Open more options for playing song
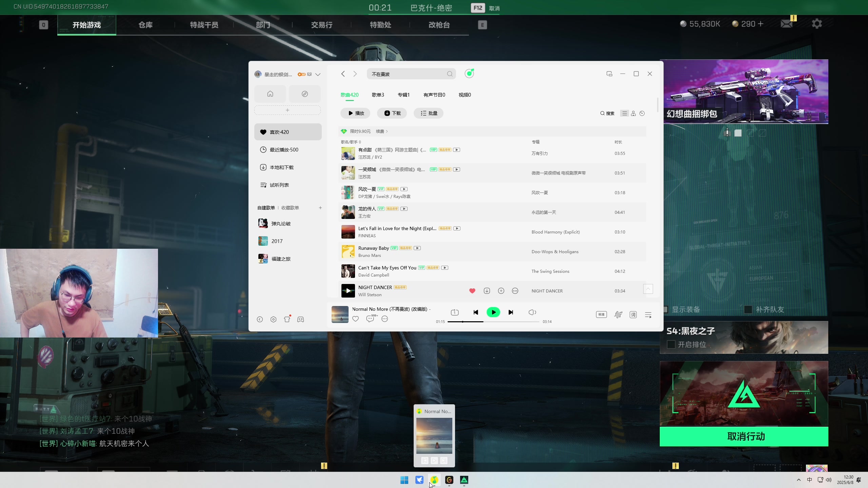This screenshot has width=868, height=488. 384,319
